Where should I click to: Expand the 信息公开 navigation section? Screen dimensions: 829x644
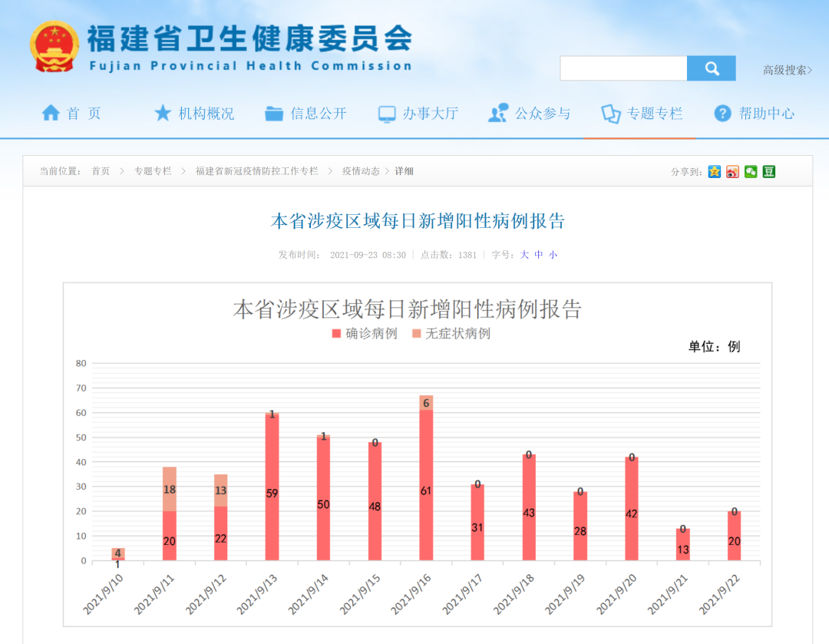(x=318, y=112)
